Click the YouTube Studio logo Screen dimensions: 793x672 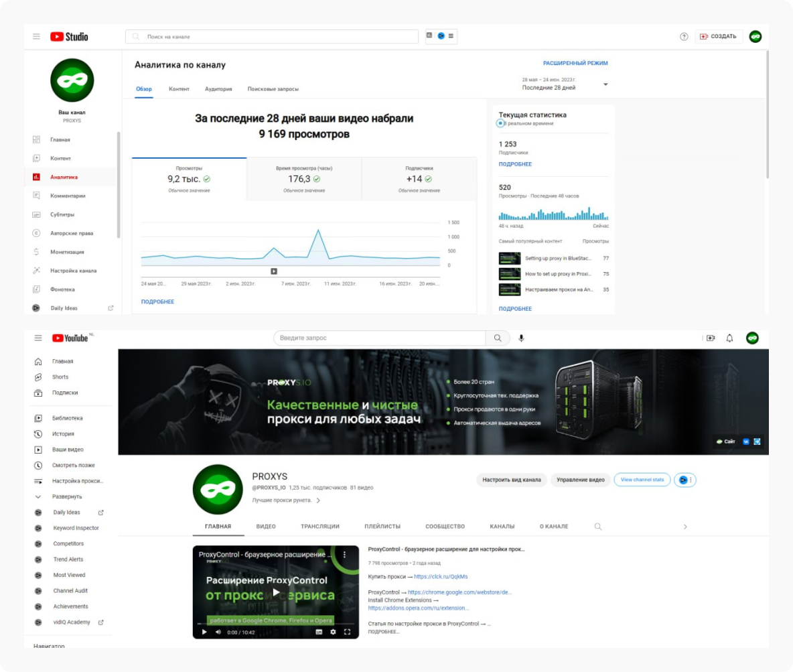(69, 36)
